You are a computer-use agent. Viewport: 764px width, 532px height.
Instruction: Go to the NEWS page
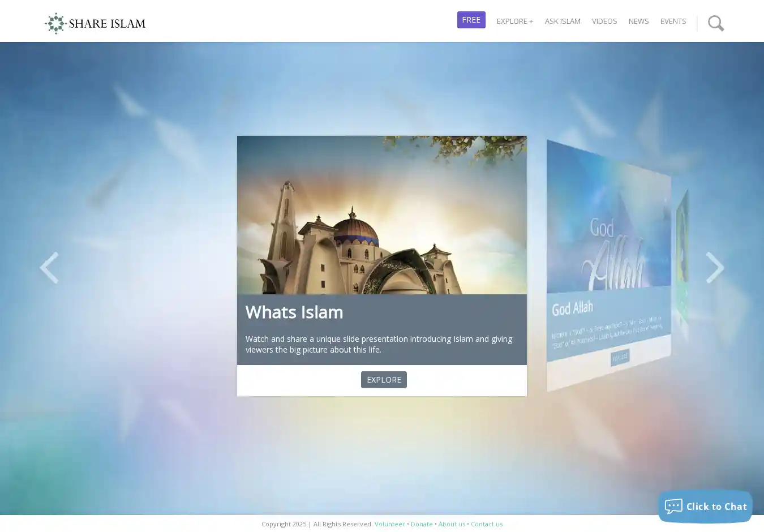638,21
